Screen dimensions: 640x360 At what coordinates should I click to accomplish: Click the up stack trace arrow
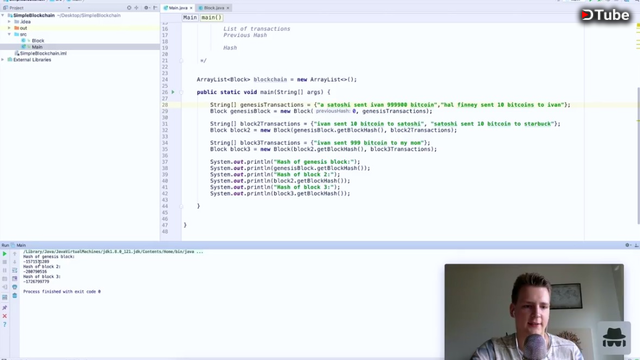(15, 254)
